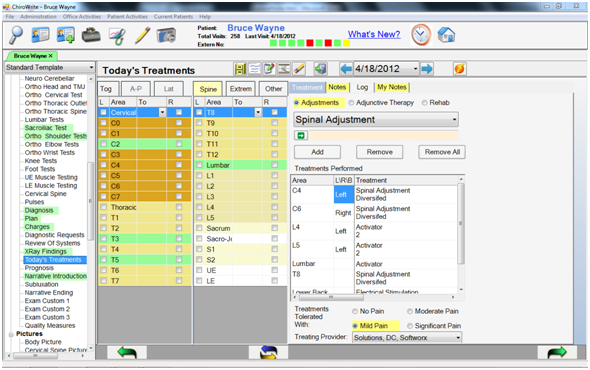Select the yellow pencil toolbar icon

tap(143, 35)
